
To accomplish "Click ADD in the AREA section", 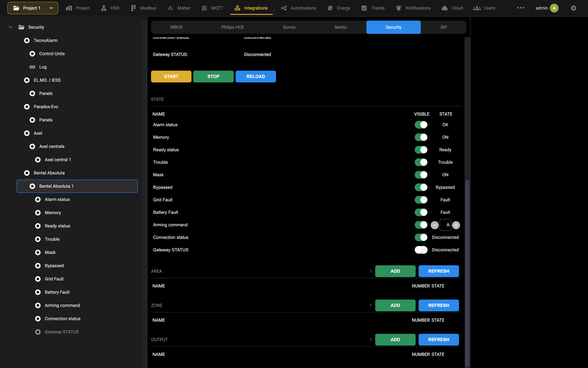I will click(395, 271).
